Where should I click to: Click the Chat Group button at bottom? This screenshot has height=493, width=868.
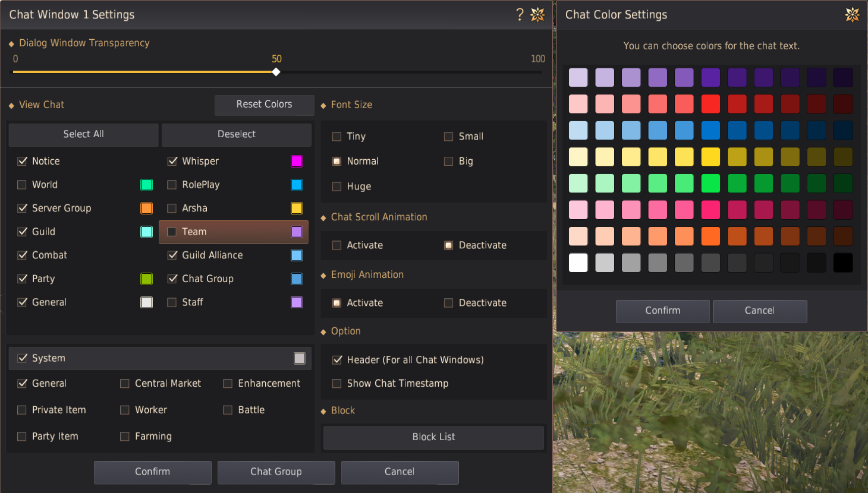(276, 472)
